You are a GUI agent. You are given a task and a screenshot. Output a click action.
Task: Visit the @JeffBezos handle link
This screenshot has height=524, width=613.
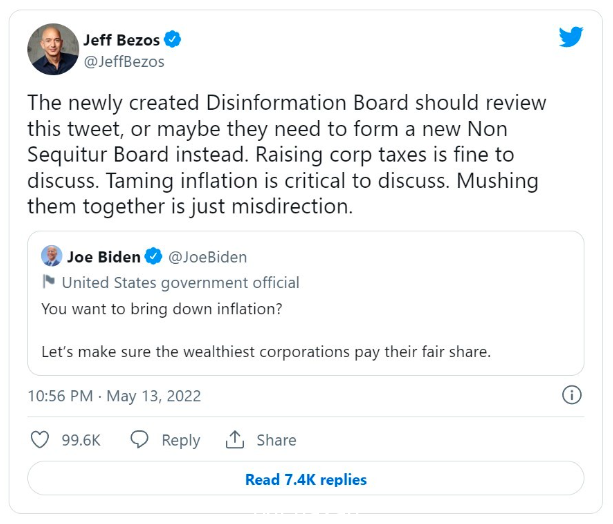pyautogui.click(x=124, y=62)
